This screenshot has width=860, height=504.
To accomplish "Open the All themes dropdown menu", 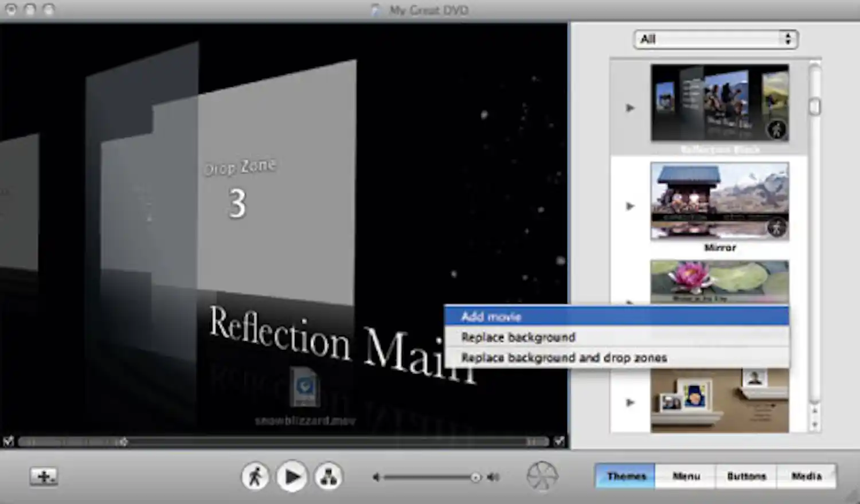I will coord(714,39).
